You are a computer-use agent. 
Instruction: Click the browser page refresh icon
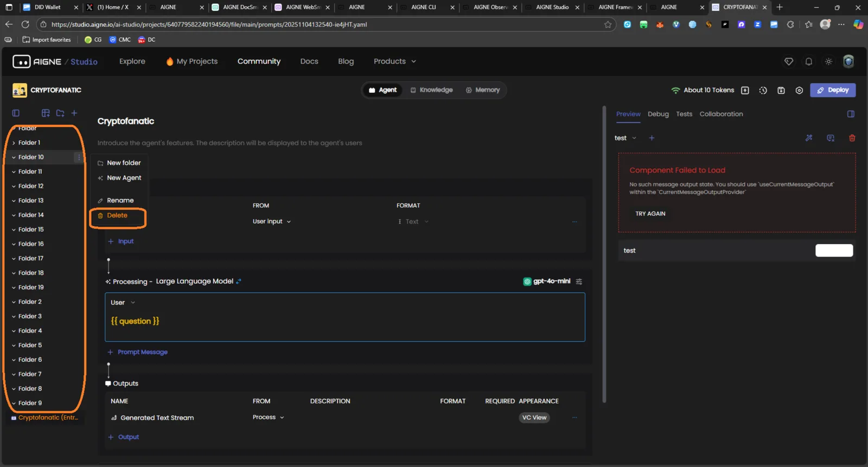[25, 24]
